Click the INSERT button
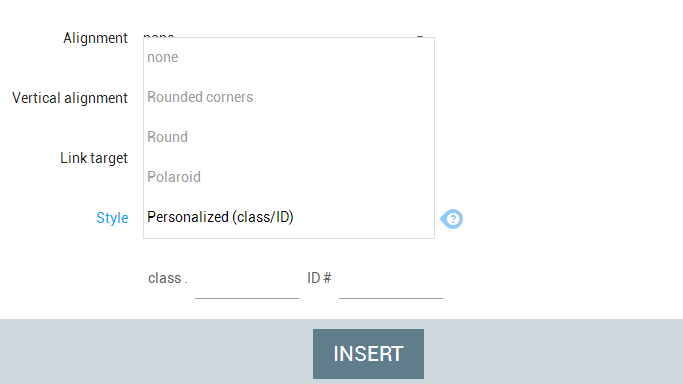The height and width of the screenshot is (384, 683). coord(368,354)
